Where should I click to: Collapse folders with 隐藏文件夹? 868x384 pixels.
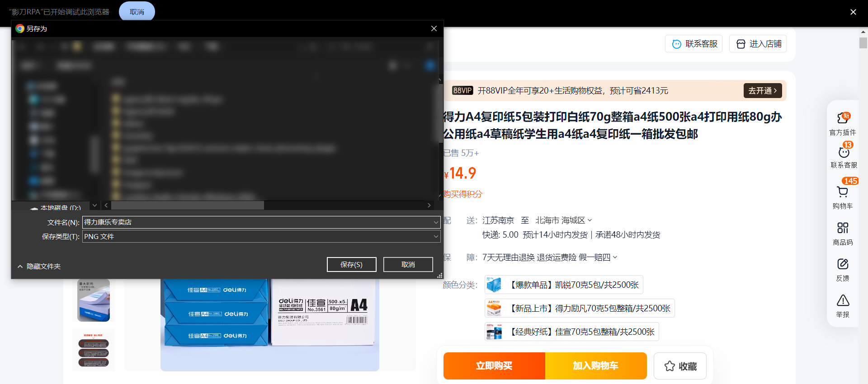point(39,267)
